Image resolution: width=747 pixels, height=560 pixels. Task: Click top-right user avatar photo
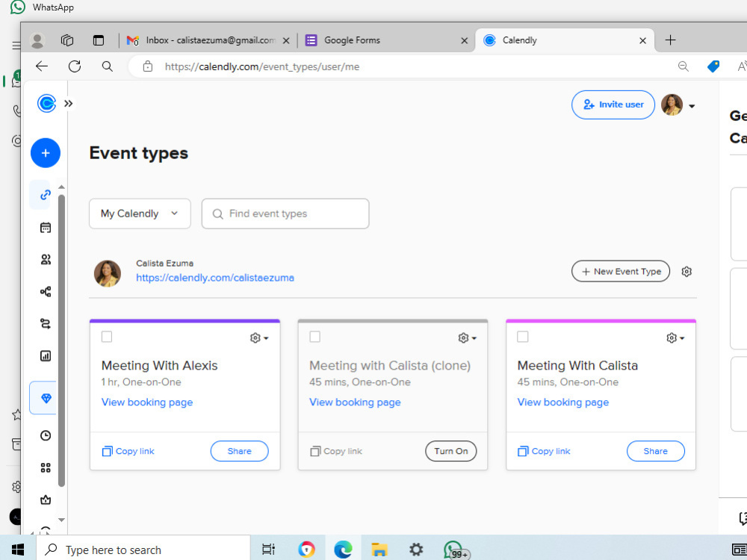coord(672,105)
